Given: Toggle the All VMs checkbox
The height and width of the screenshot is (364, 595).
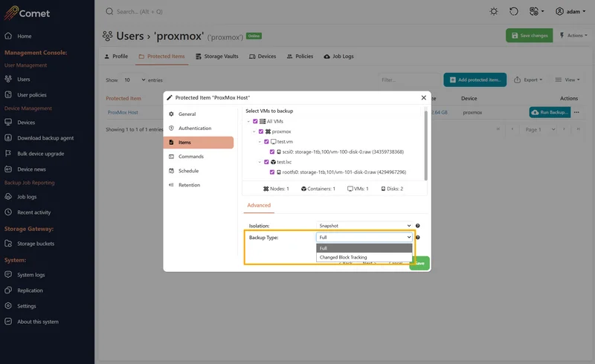Looking at the screenshot, I should (255, 121).
